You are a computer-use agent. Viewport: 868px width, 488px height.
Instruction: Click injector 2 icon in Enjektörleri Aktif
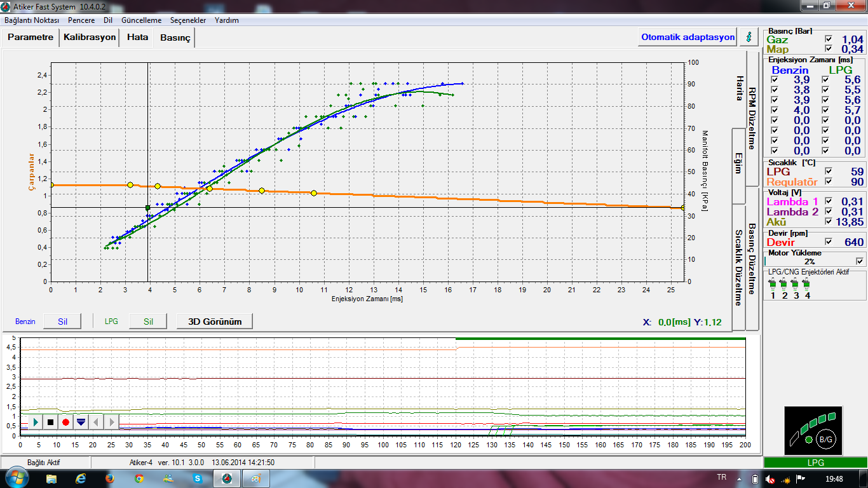[x=784, y=284]
